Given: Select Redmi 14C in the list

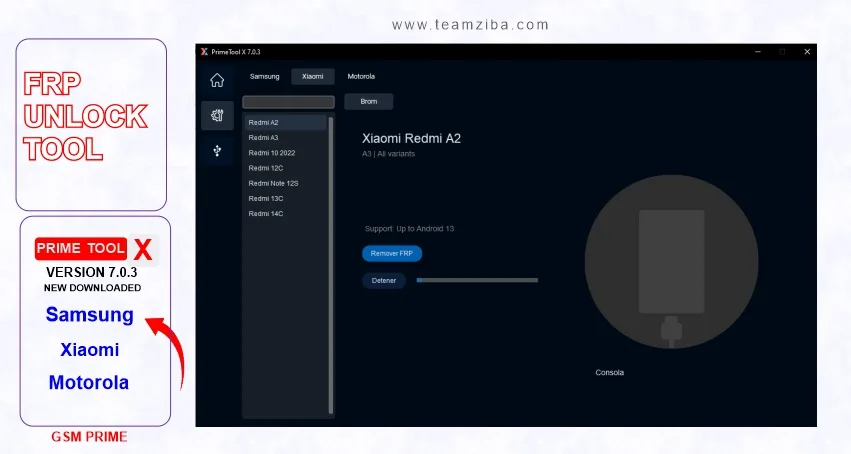Looking at the screenshot, I should (285, 214).
